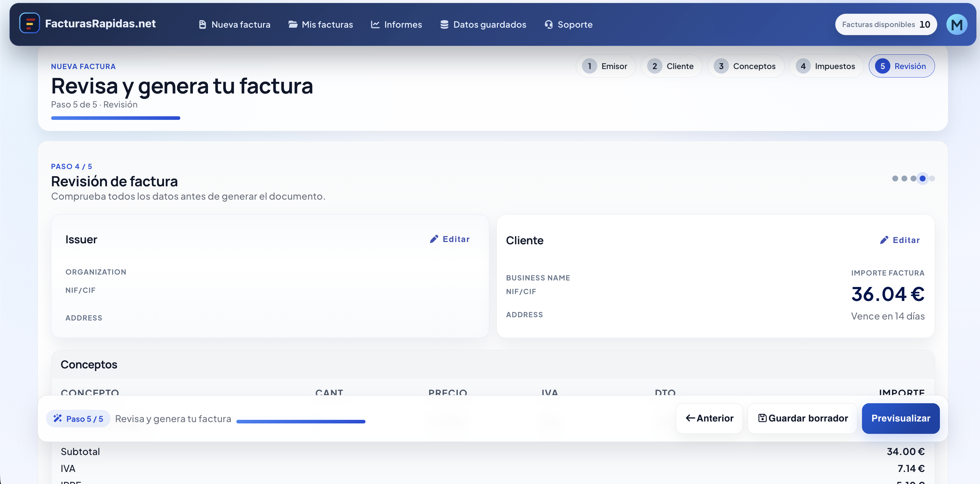Go back with Anterior button
The image size is (980, 484).
[x=709, y=418]
